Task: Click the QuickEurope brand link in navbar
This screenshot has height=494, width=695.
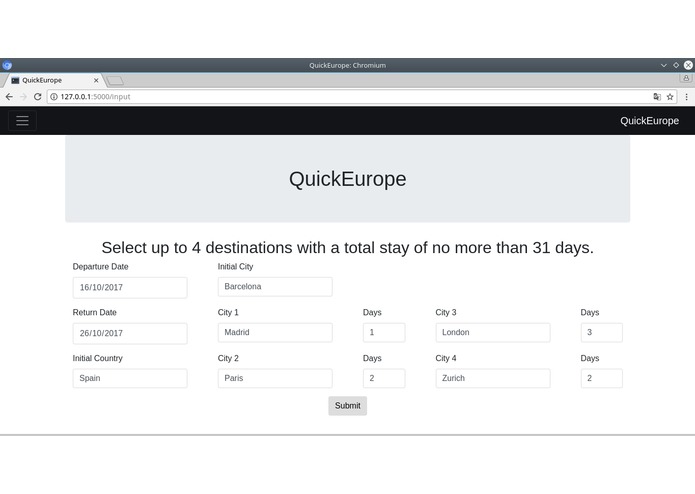Action: [649, 121]
